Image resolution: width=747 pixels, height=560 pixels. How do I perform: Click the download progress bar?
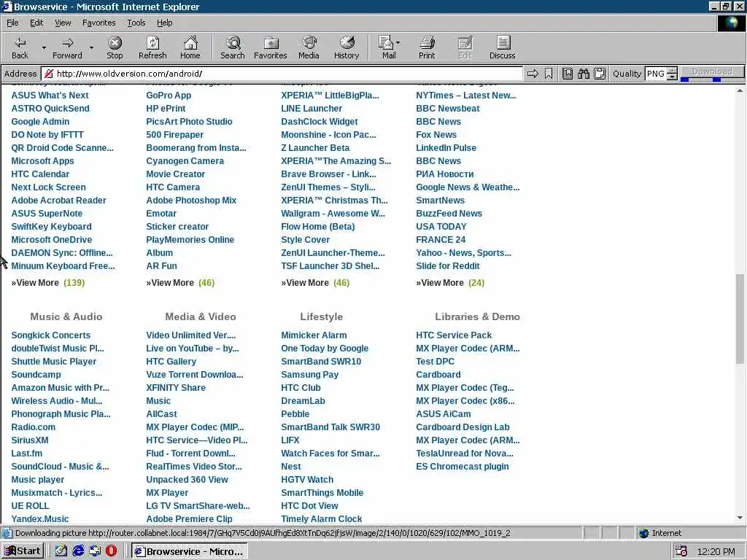click(x=712, y=79)
